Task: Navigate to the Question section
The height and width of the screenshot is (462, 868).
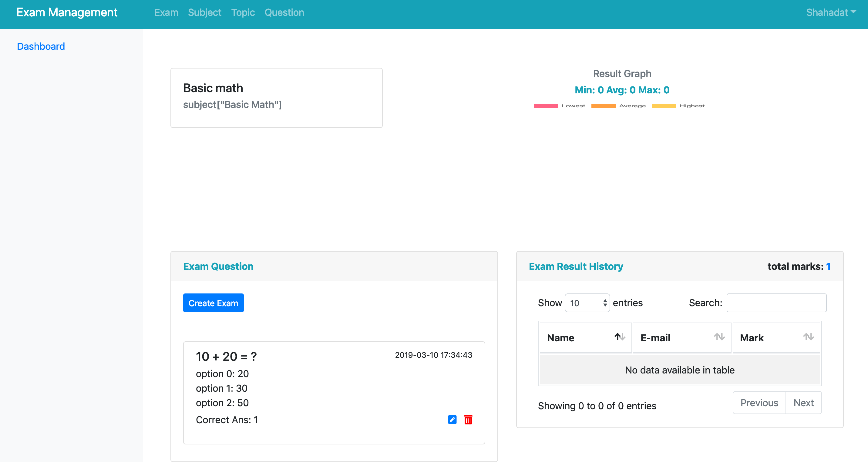Action: [x=284, y=12]
